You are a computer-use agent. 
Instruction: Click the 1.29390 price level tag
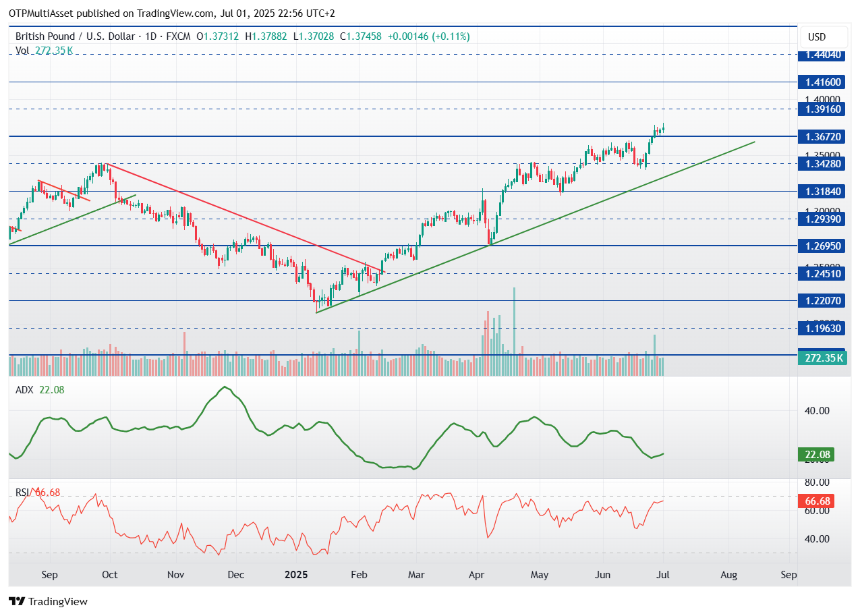point(822,219)
